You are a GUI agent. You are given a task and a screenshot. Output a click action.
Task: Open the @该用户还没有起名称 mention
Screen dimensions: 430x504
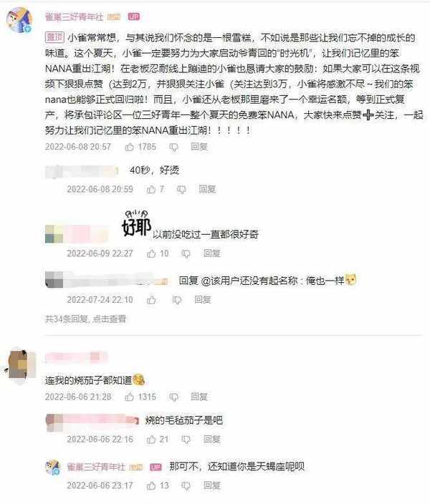coord(249,281)
